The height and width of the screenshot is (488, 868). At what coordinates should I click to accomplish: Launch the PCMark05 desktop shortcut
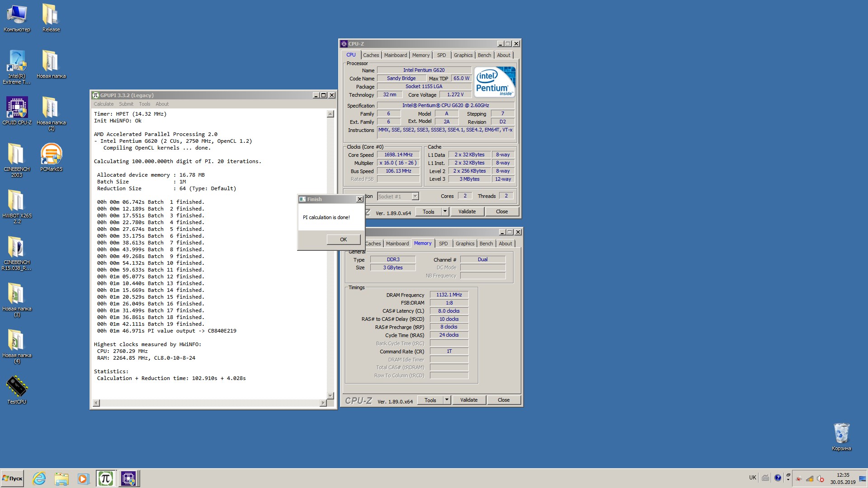[51, 157]
